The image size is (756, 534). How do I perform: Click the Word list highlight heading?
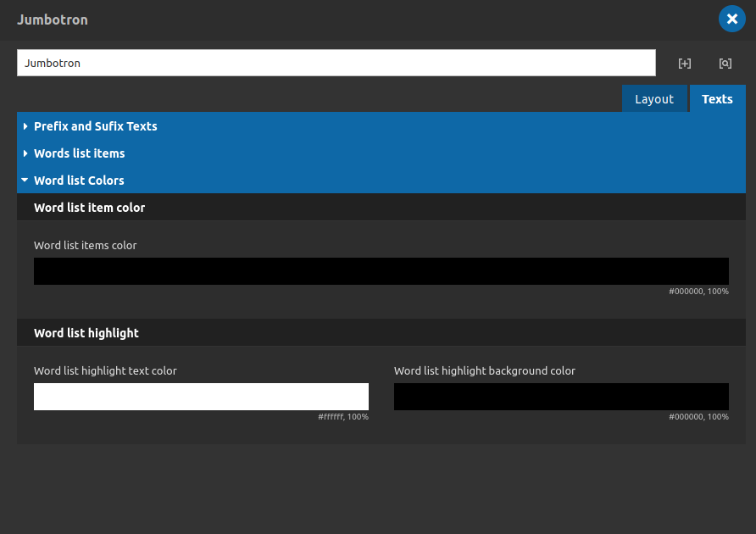[86, 333]
